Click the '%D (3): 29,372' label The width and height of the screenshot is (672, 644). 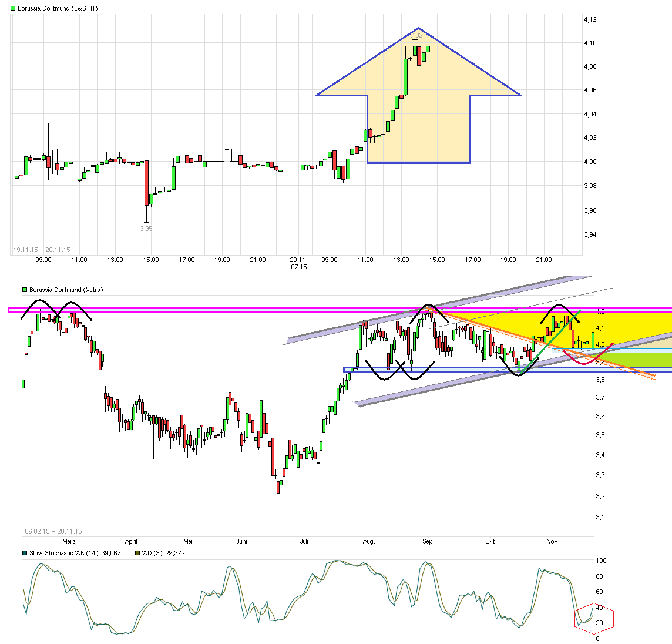163,553
